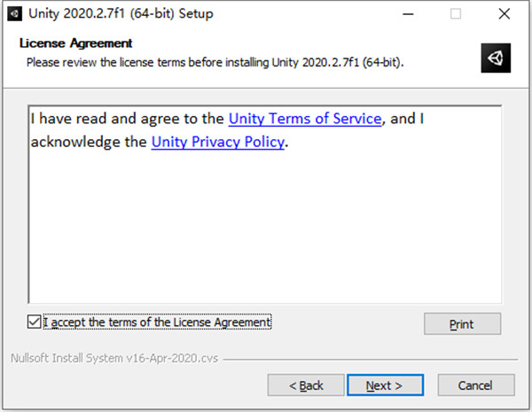Click the Unity icon in the title bar
532x412 pixels.
tap(14, 14)
